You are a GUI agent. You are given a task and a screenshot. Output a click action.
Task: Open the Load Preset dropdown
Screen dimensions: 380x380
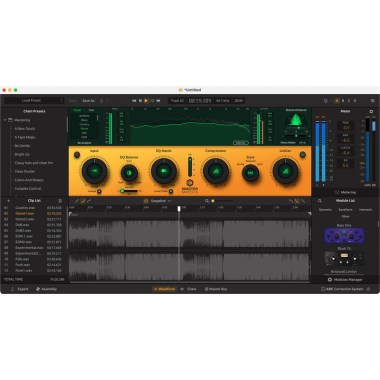(34, 100)
